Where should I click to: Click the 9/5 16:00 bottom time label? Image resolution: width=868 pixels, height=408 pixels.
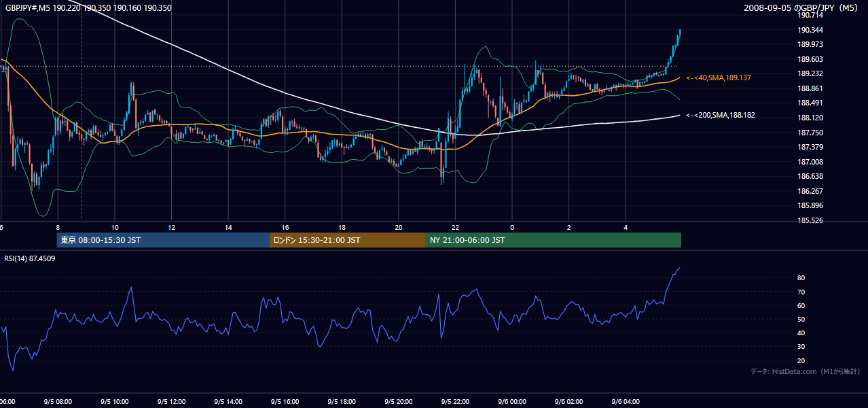(285, 402)
